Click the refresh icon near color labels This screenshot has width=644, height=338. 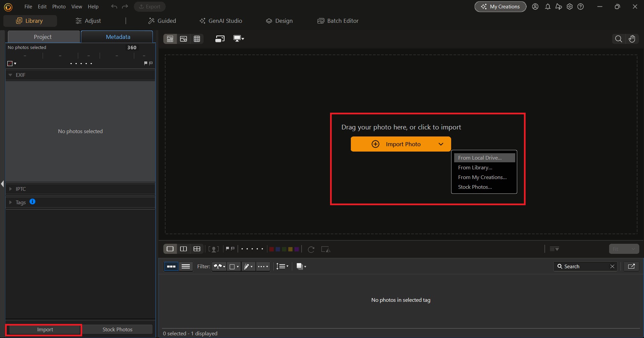pos(311,249)
